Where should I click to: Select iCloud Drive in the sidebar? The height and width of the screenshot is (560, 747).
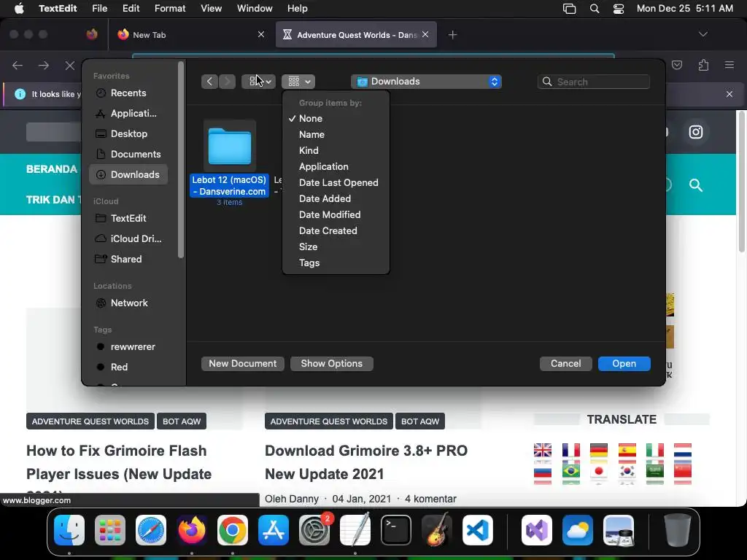(128, 238)
